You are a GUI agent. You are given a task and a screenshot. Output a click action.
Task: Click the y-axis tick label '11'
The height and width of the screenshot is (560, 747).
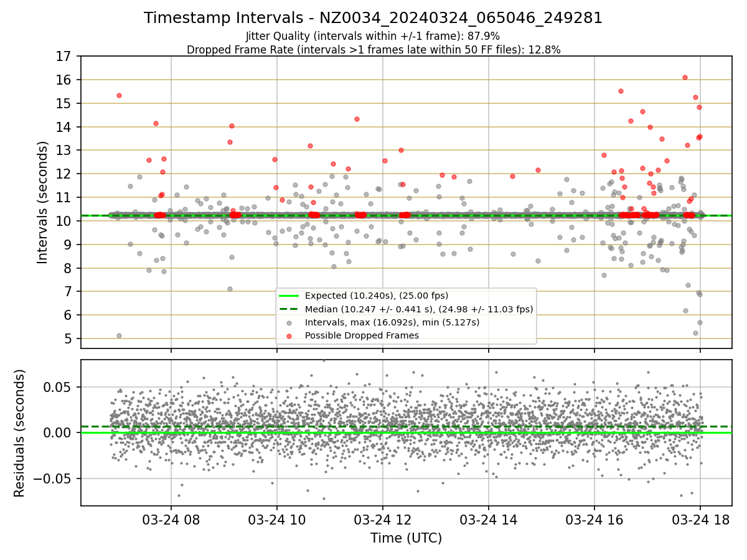pyautogui.click(x=64, y=197)
